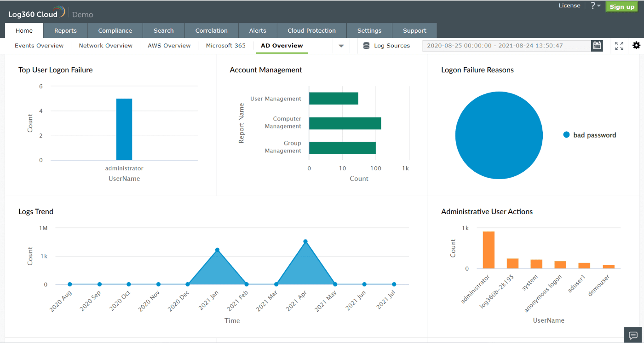Click the License link in the top bar

click(569, 6)
